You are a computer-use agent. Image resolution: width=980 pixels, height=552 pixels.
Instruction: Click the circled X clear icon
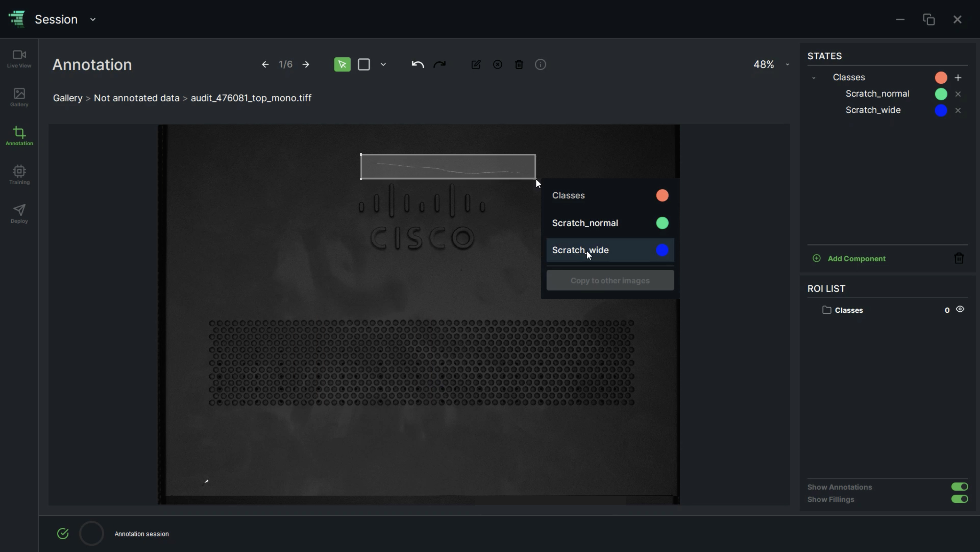click(x=497, y=65)
